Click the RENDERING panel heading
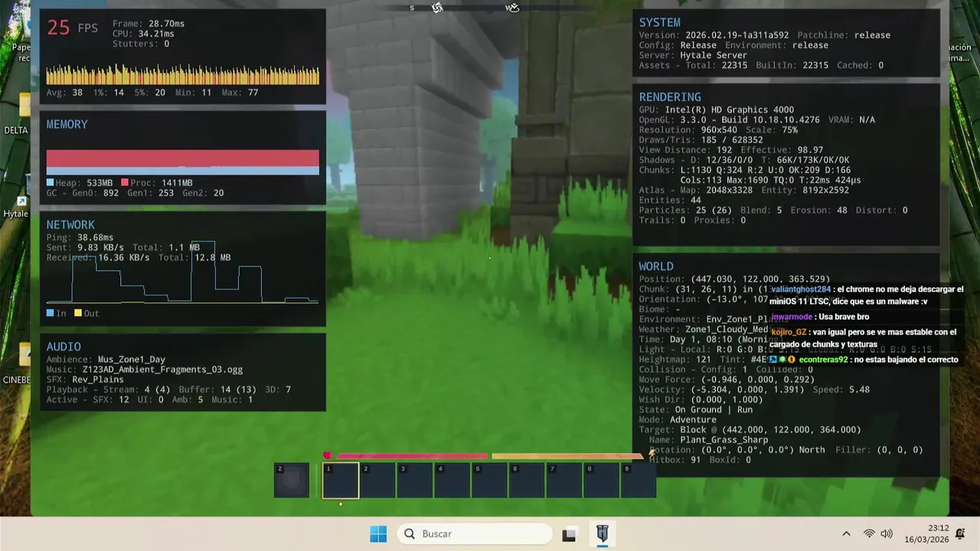Image resolution: width=980 pixels, height=551 pixels. tap(670, 97)
